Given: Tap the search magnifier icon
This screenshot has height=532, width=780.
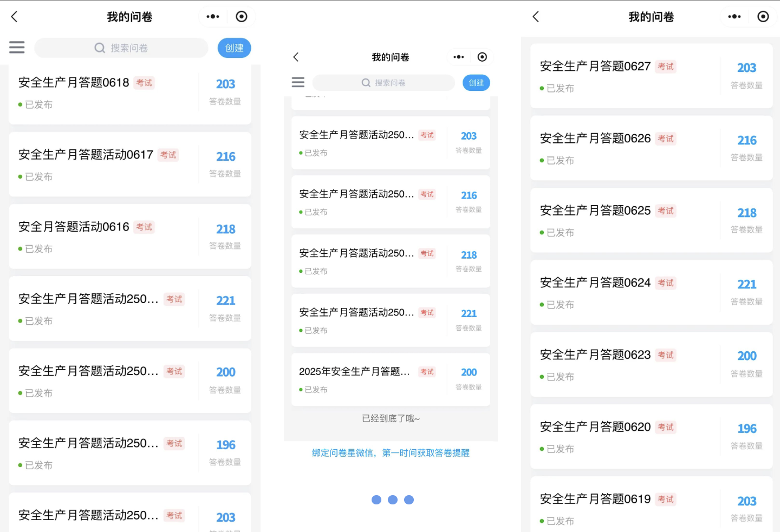Looking at the screenshot, I should pos(100,48).
